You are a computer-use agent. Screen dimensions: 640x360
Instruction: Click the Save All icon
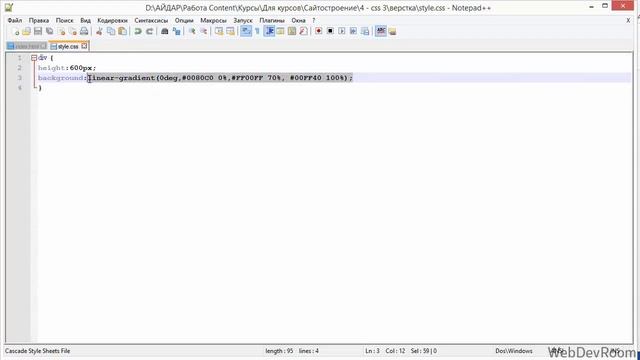[x=49, y=31]
